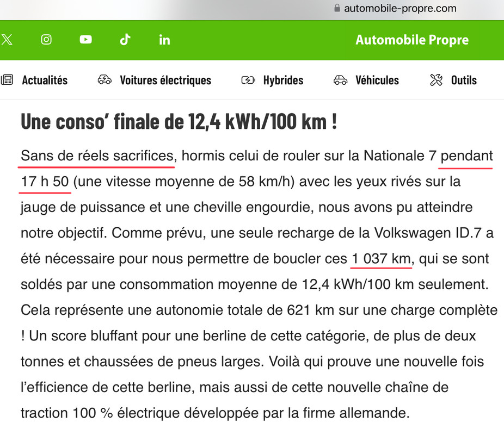The image size is (504, 435).
Task: Click the word 'pendant' in the first line
Action: pyautogui.click(x=466, y=157)
